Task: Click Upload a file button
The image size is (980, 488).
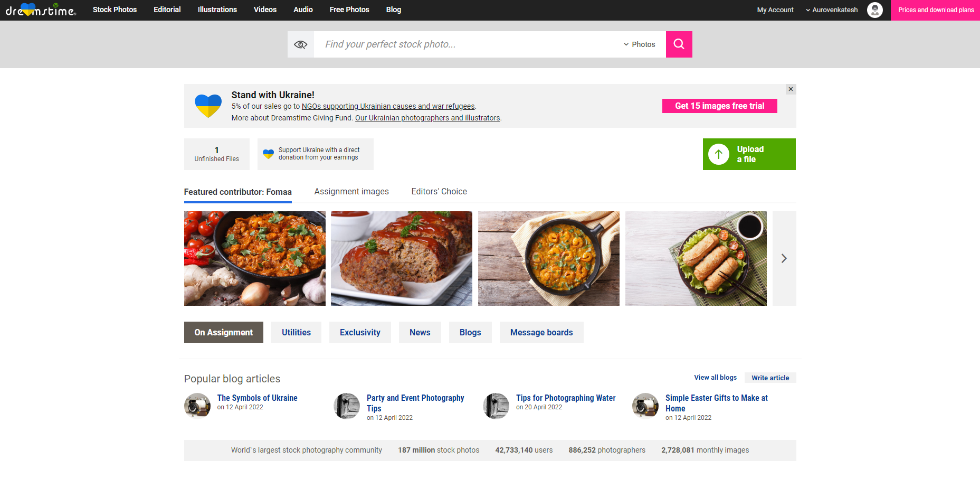Action: [749, 154]
